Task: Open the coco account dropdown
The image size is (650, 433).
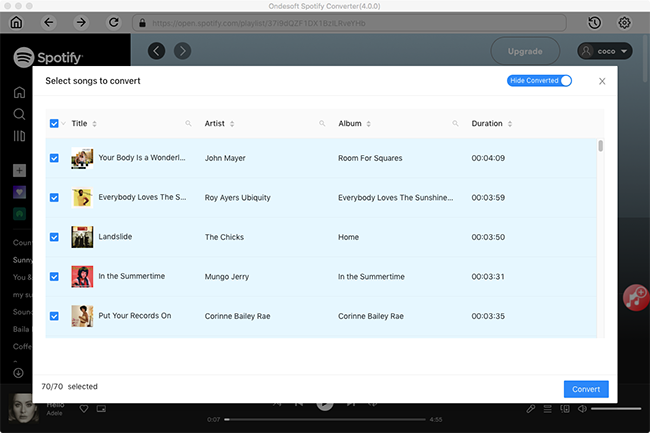Action: (x=605, y=51)
